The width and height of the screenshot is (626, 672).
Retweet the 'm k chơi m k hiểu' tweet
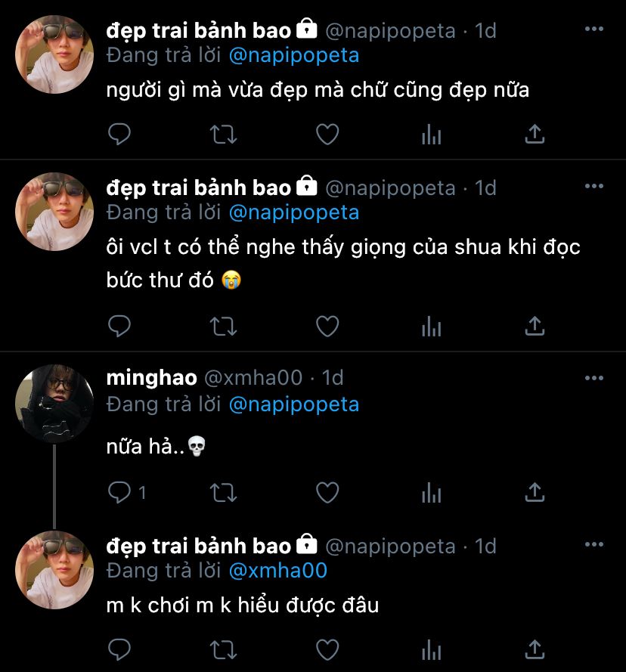point(223,650)
